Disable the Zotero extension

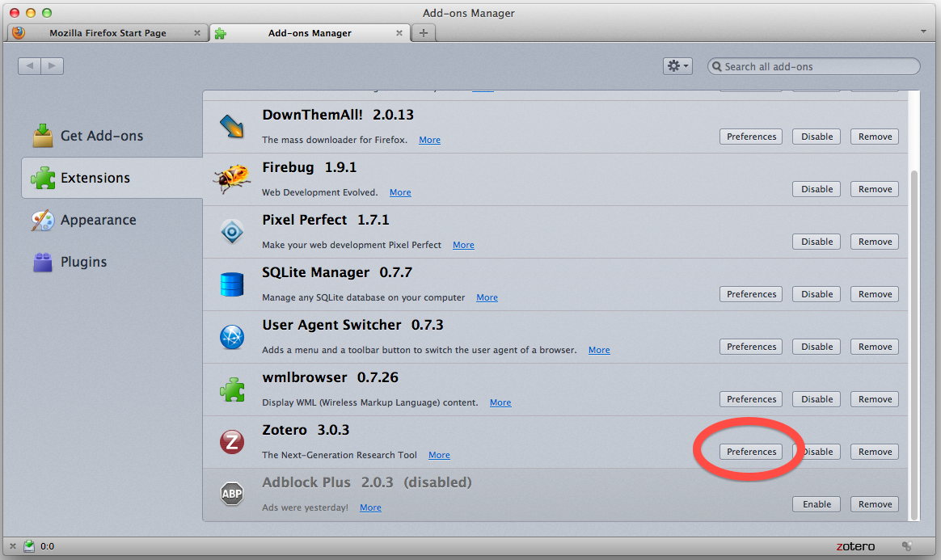(x=817, y=452)
